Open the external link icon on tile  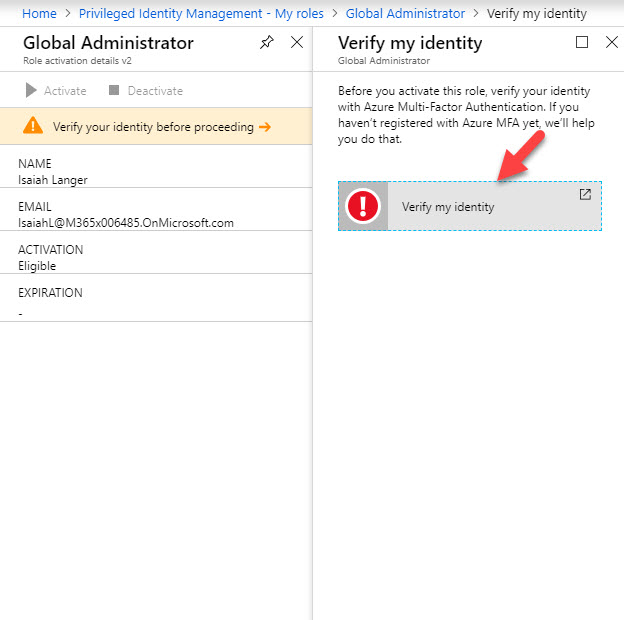[585, 194]
